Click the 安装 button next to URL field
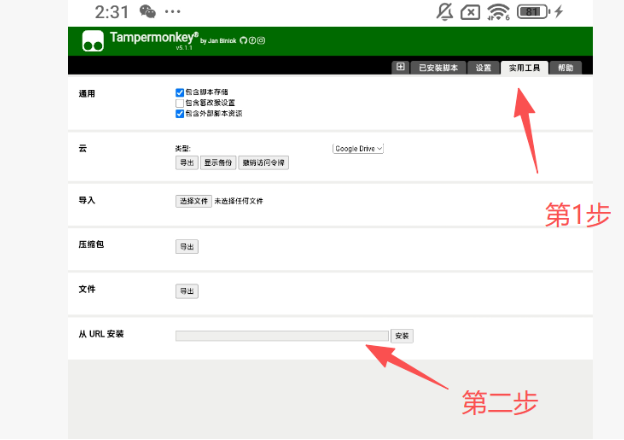624x440 pixels. point(402,336)
